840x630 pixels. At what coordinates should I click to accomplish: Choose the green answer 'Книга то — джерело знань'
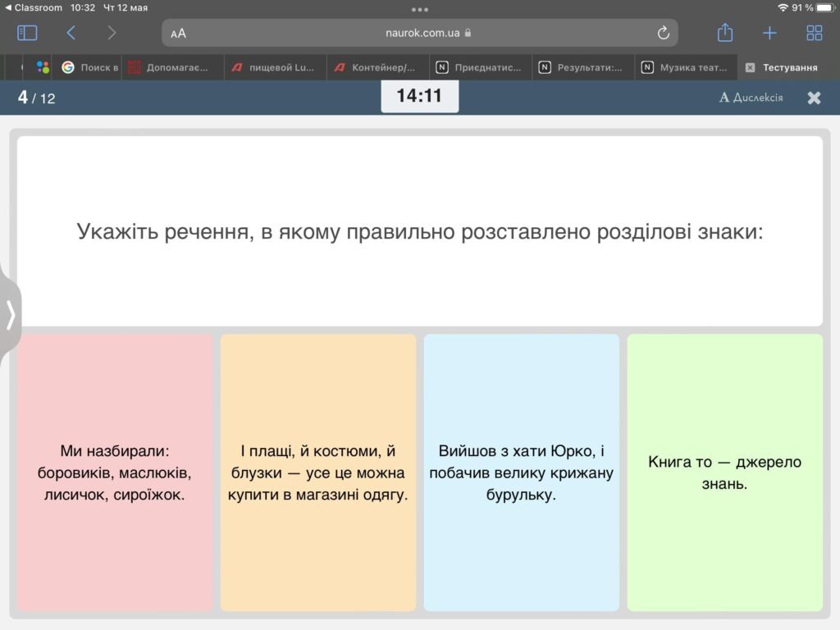point(724,472)
